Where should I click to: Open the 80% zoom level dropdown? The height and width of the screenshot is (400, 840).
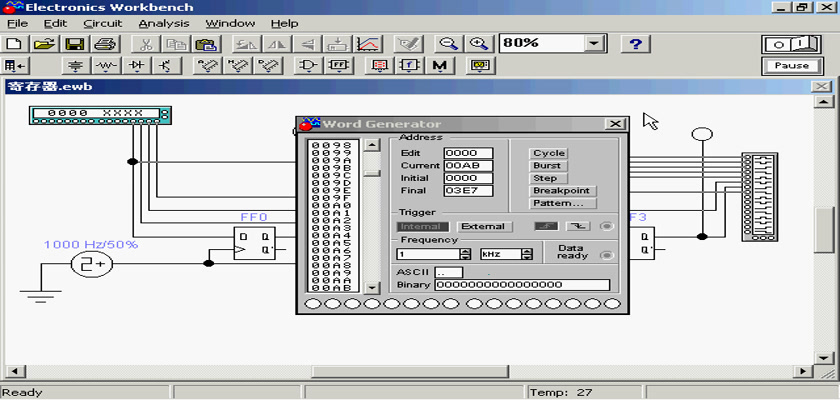coord(595,44)
